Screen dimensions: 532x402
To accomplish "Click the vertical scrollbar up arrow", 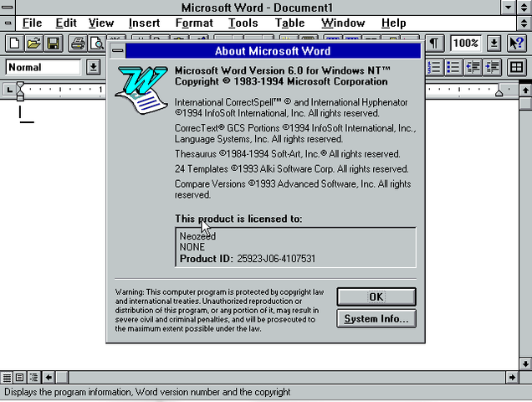I will [525, 90].
